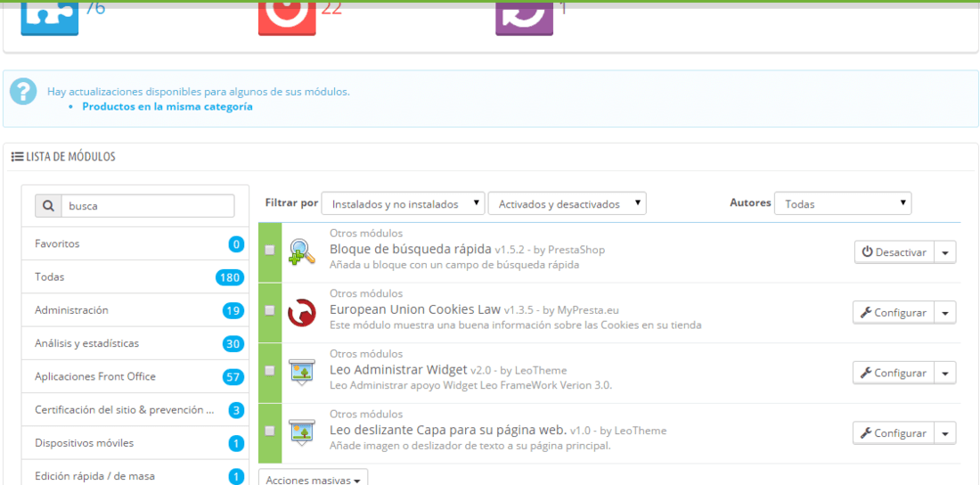Click the Bloque de búsqueda rápida title

(410, 249)
